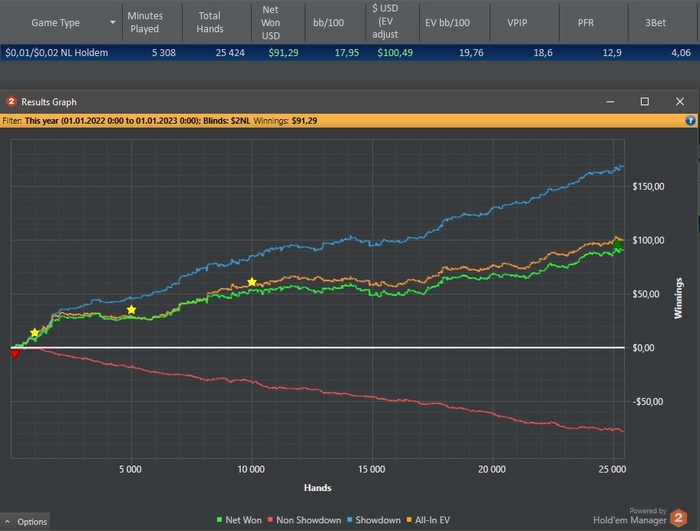Click the 4,06 3Bet cell

click(x=681, y=53)
